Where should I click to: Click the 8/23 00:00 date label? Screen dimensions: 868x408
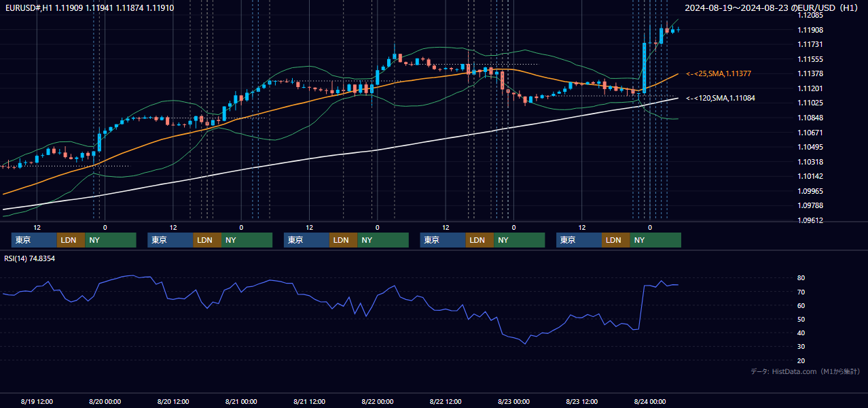point(513,401)
